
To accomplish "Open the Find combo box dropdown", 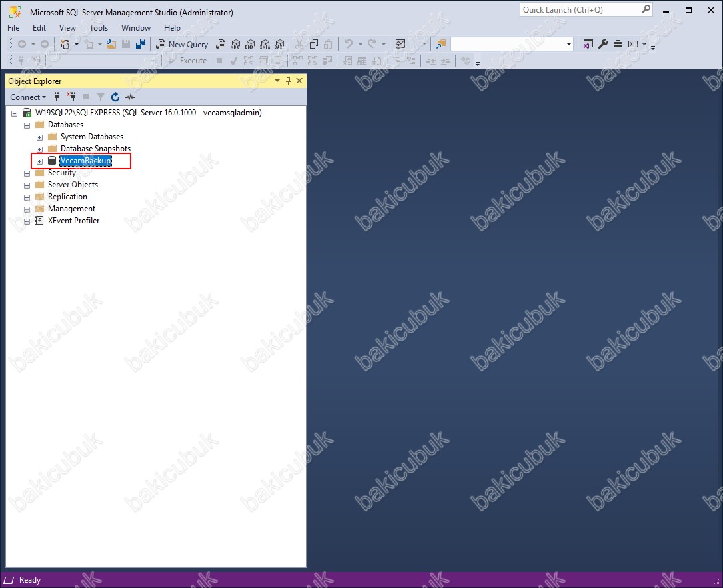I will coord(568,44).
